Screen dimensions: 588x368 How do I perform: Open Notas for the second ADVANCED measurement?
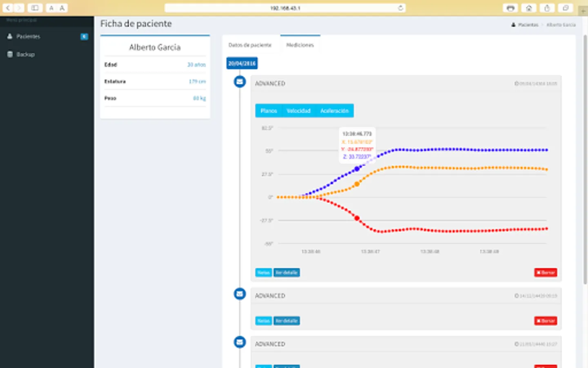pyautogui.click(x=263, y=321)
